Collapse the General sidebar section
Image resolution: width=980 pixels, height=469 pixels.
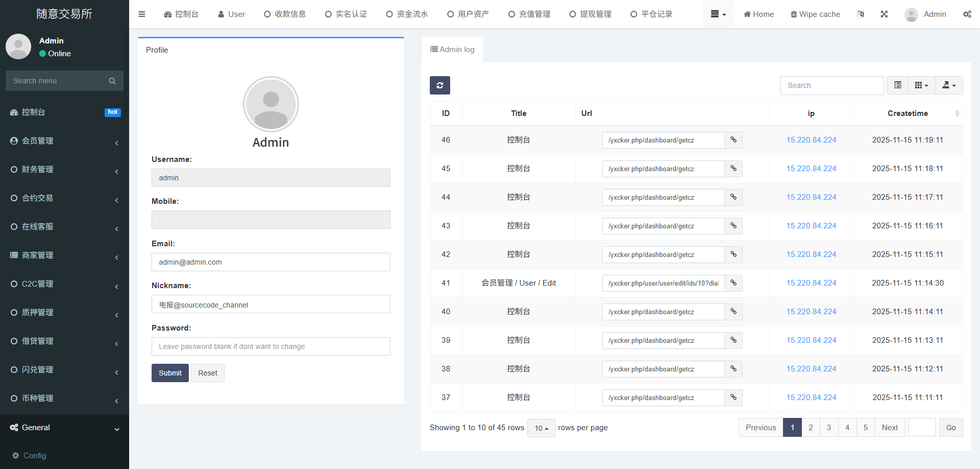coord(64,428)
